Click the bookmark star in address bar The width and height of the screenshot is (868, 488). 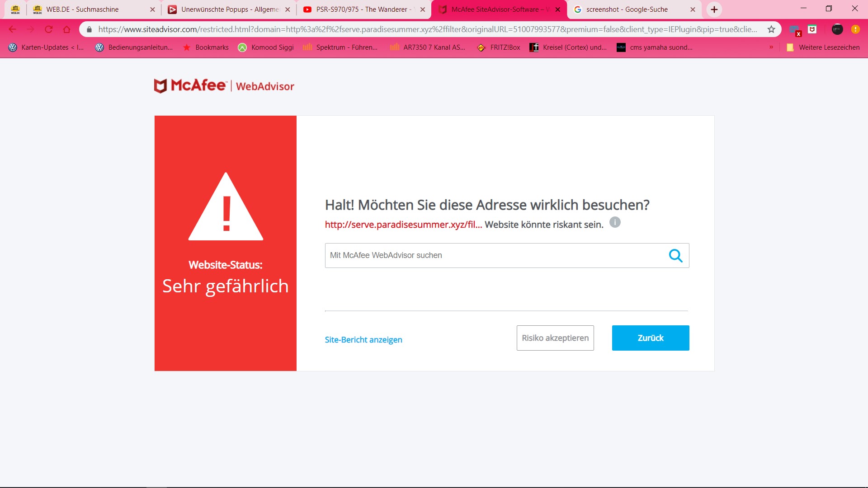[771, 29]
